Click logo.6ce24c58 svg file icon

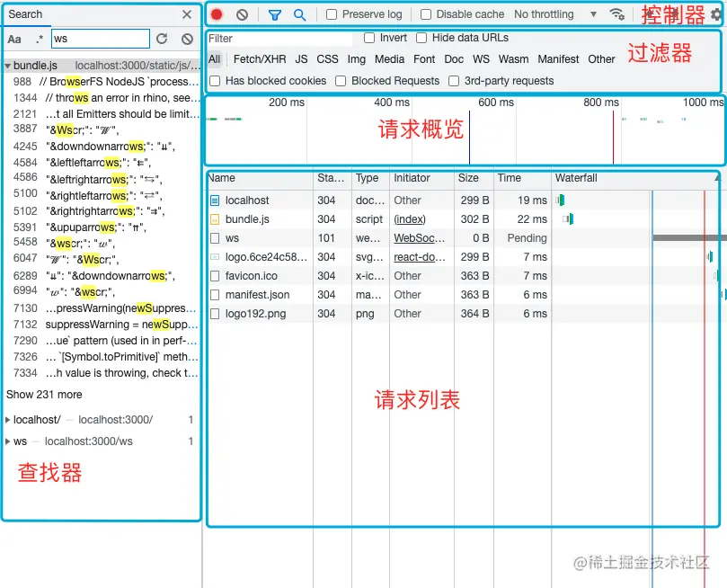(x=215, y=257)
